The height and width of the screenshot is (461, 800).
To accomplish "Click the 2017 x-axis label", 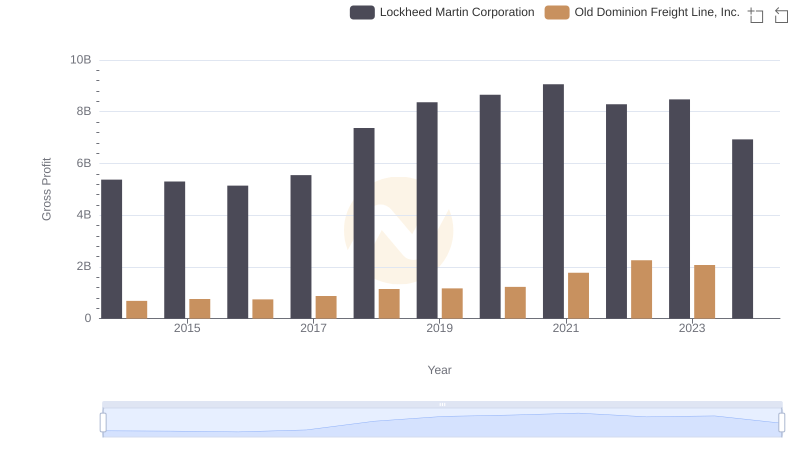I will pos(313,328).
